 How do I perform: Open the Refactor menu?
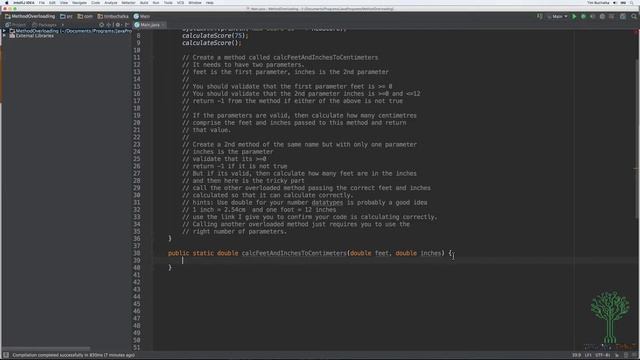128,2
